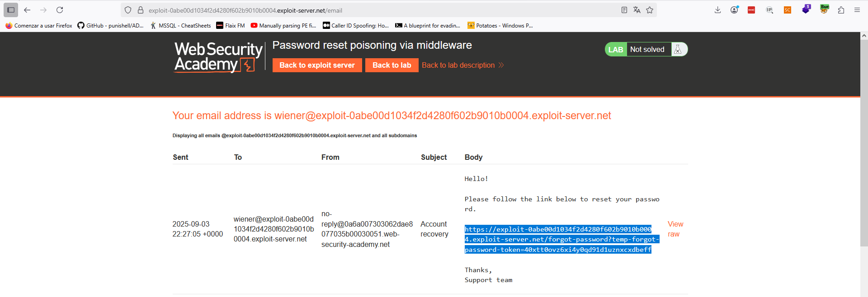
Task: Open the MSSQL CheatSheets bookmark
Action: [x=181, y=26]
